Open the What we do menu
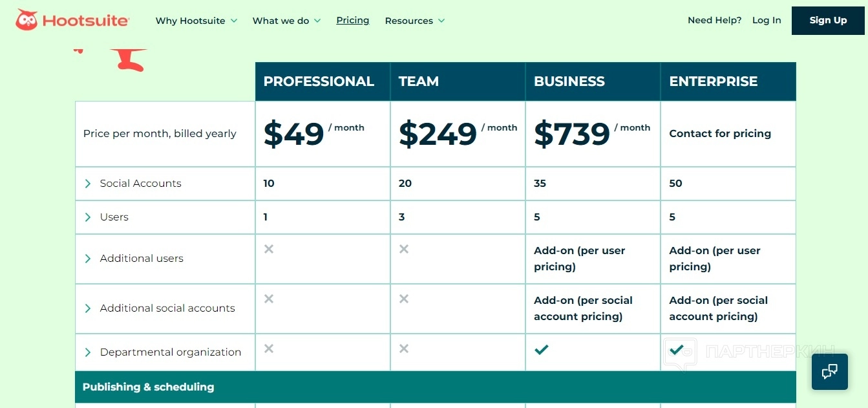The image size is (868, 408). 286,21
